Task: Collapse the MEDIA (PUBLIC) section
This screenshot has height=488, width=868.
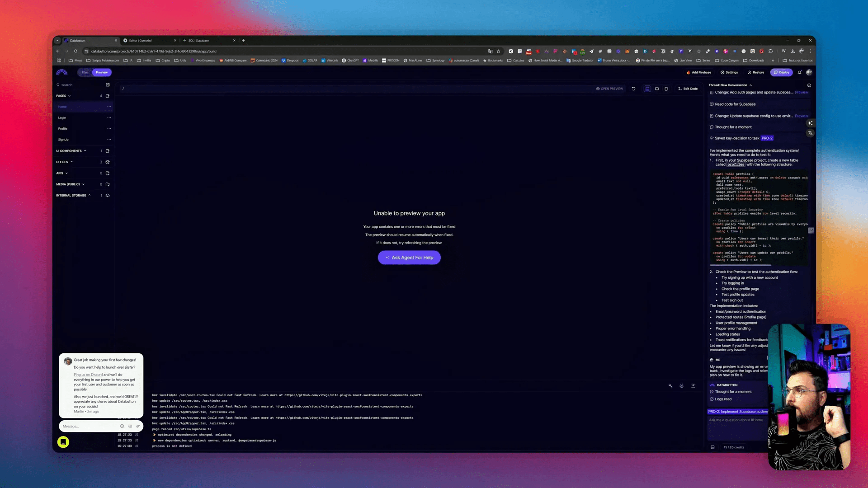Action: point(70,184)
